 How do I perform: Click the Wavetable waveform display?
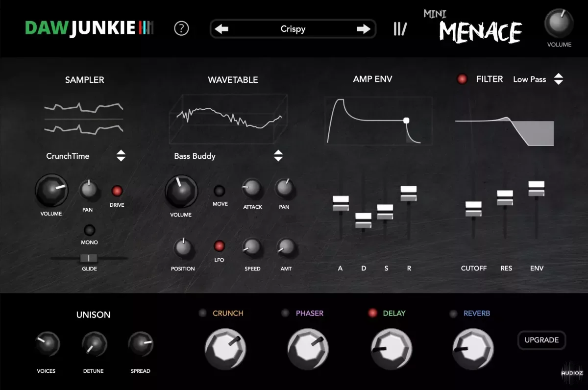pyautogui.click(x=228, y=119)
